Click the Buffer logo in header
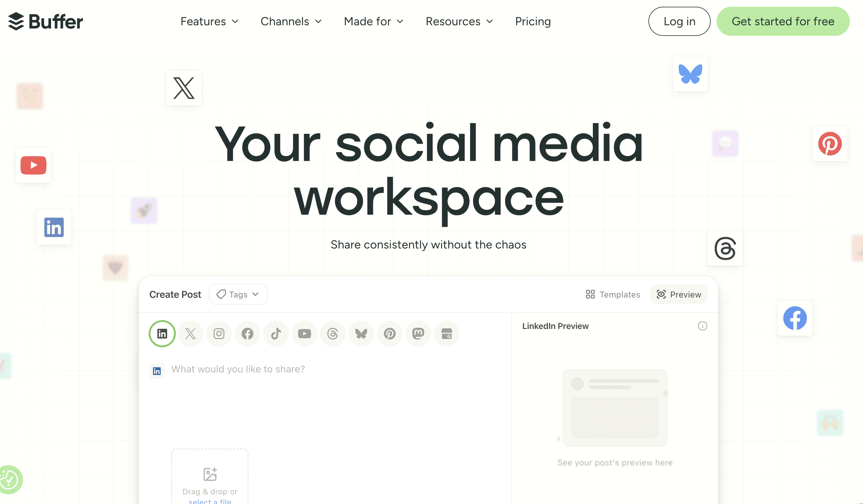The height and width of the screenshot is (504, 863). point(45,21)
